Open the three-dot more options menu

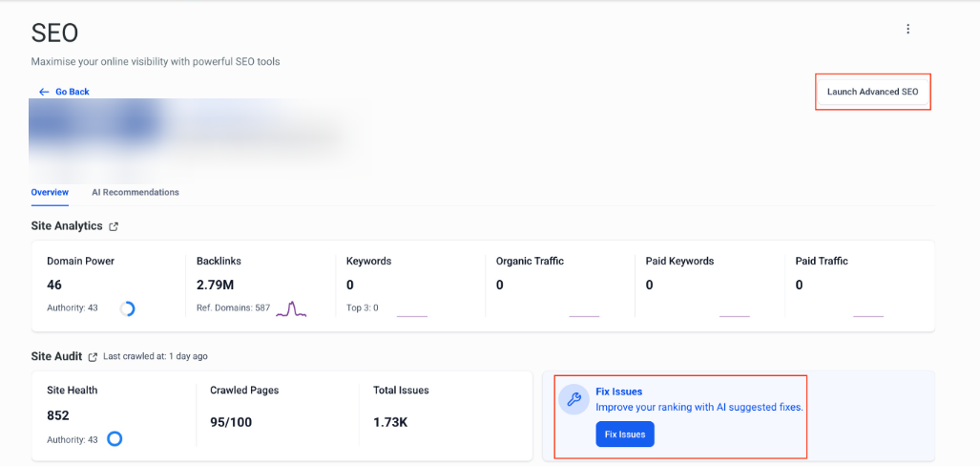pos(907,30)
